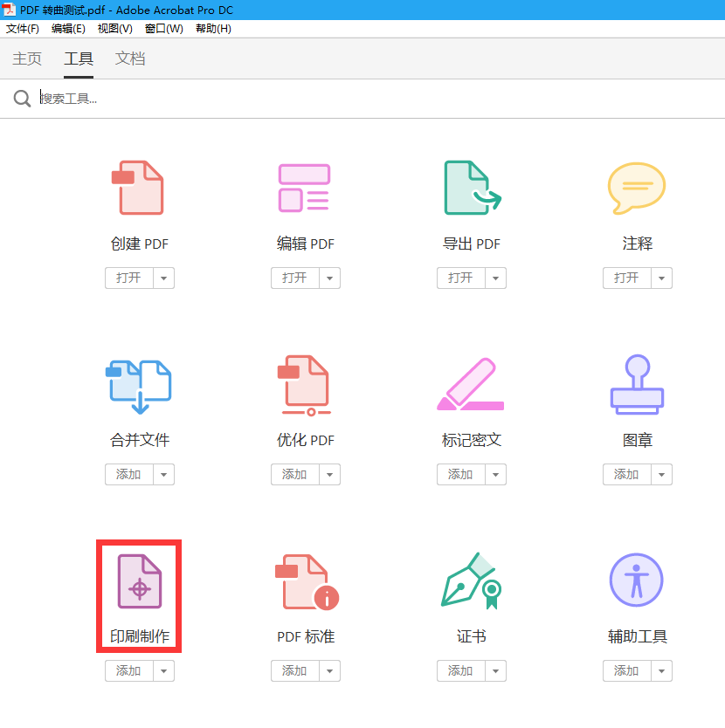Screen dimensions: 725x728
Task: Click the 辅助工具 label text
Action: (x=637, y=636)
